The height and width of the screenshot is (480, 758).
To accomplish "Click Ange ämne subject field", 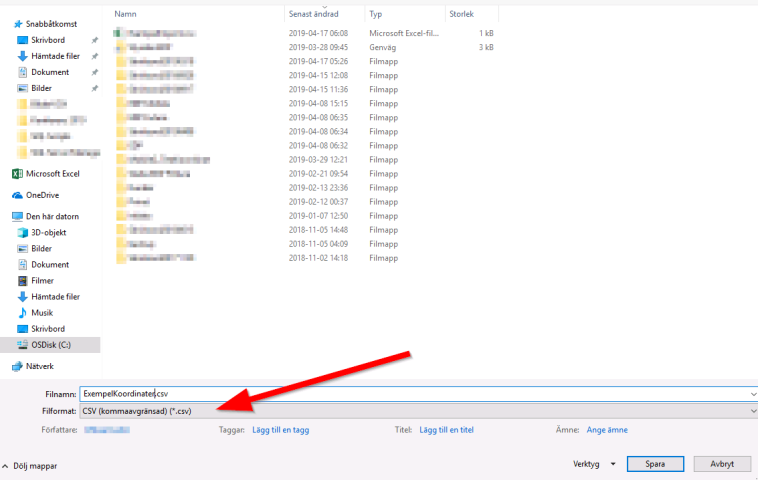I will [x=608, y=430].
